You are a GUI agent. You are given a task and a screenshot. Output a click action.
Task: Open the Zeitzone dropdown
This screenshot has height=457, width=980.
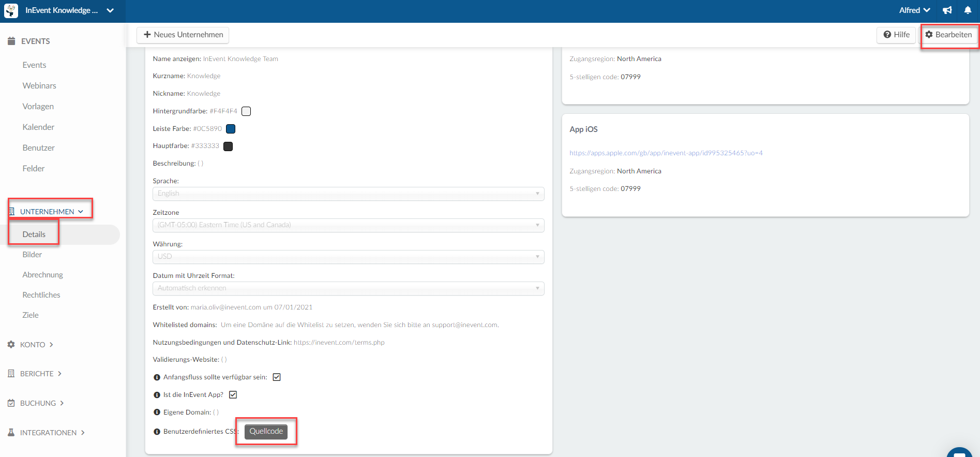tap(348, 225)
